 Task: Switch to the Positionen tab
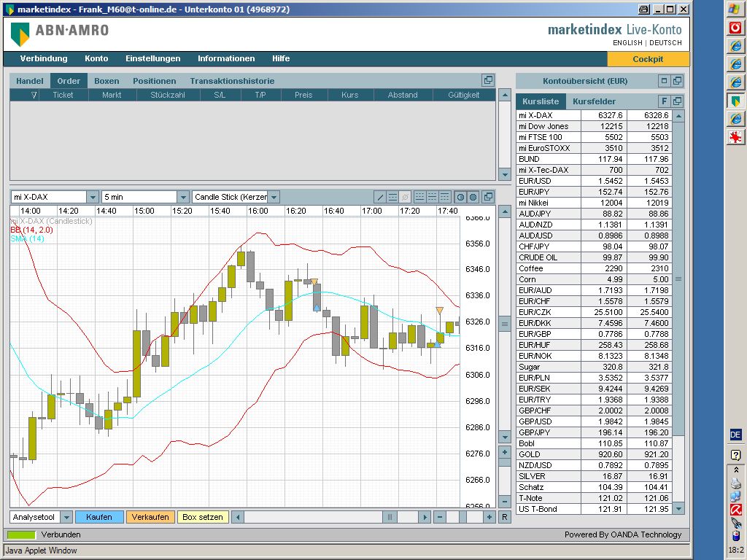click(x=154, y=81)
